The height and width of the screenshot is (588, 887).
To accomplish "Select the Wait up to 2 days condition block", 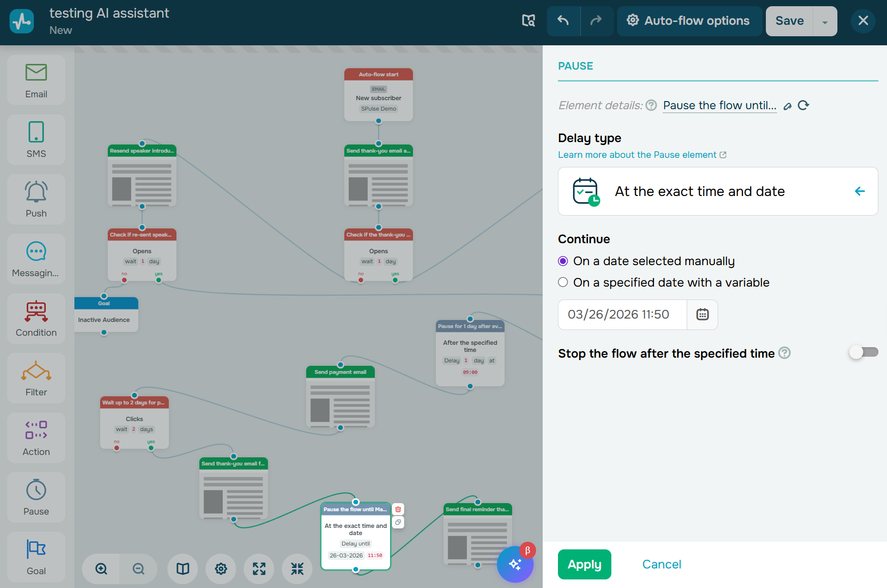I will point(134,423).
